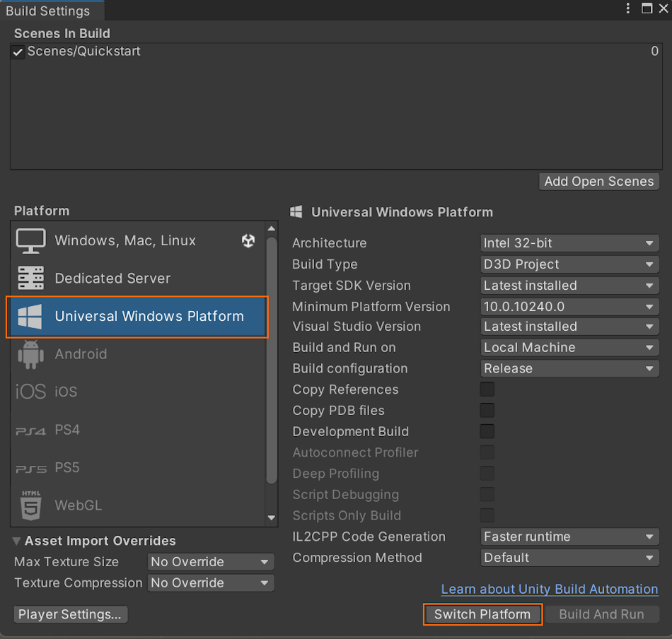Open the Learn about Unity Build Automation link
Viewport: 672px width, 639px height.
pos(550,590)
